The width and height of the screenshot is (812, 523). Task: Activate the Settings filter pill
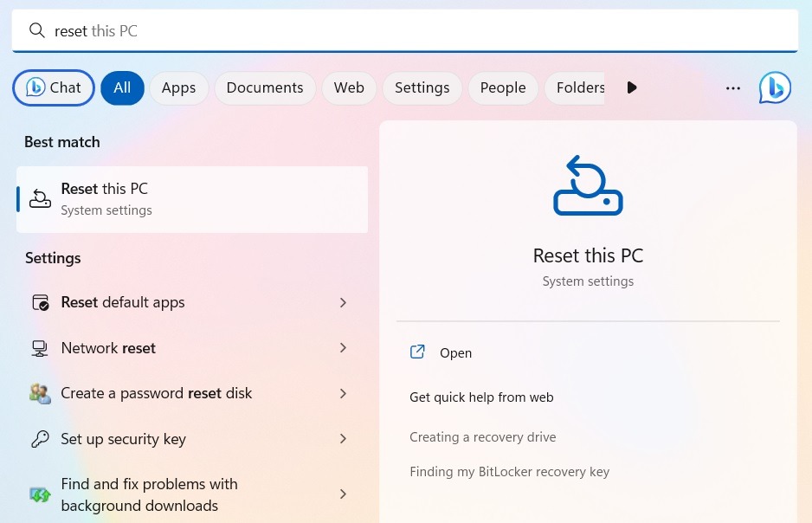pos(422,87)
